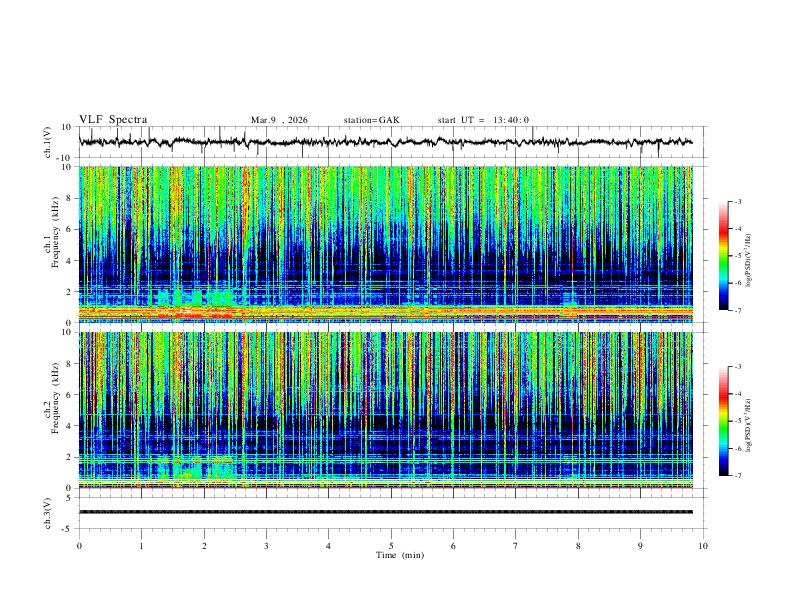Click the "ch.3(V)" bottom axis label

point(48,514)
